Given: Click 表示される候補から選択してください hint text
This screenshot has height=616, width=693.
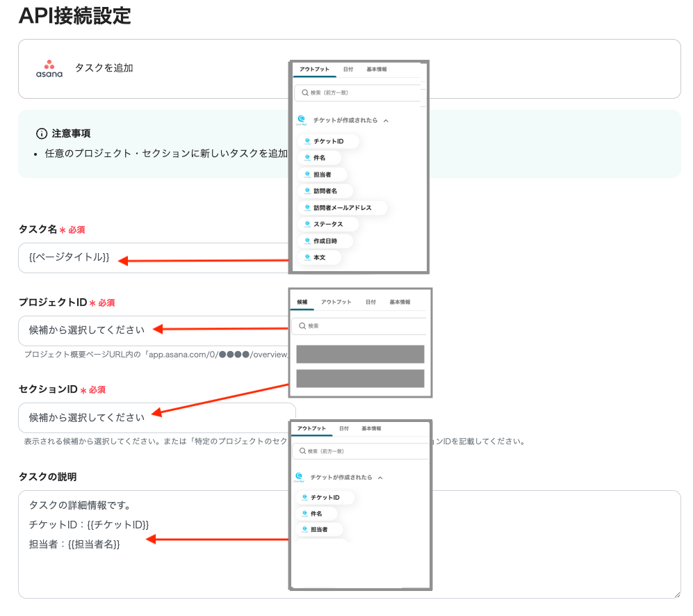Looking at the screenshot, I should click(156, 441).
